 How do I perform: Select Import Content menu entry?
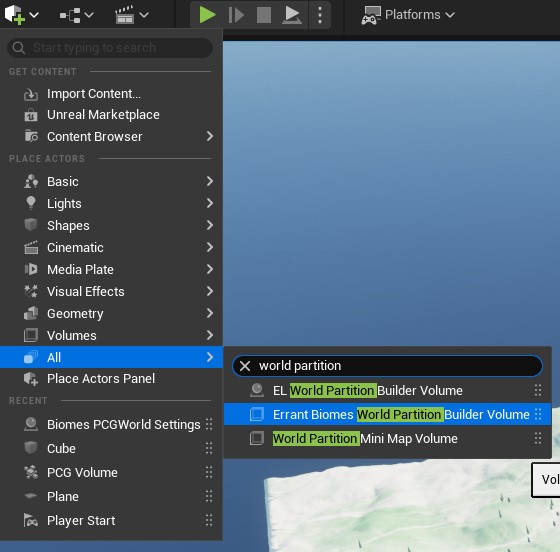pos(111,94)
